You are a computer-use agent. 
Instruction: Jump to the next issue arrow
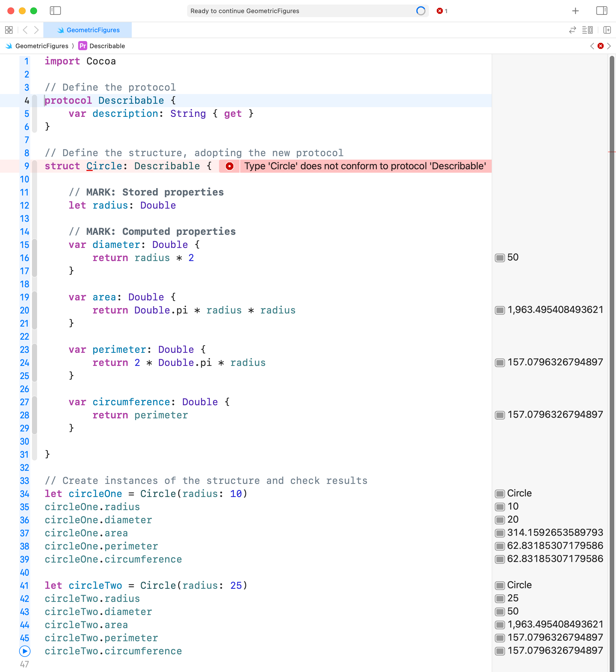click(x=609, y=46)
